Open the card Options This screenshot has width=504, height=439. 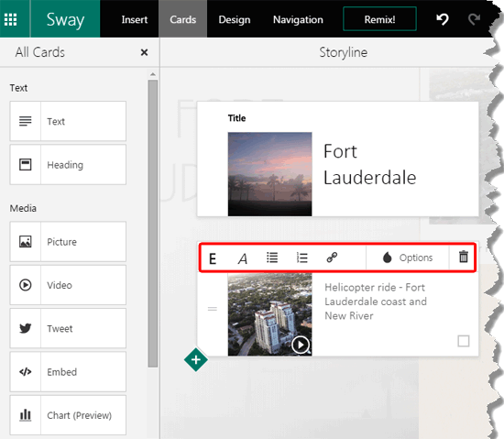pyautogui.click(x=408, y=258)
